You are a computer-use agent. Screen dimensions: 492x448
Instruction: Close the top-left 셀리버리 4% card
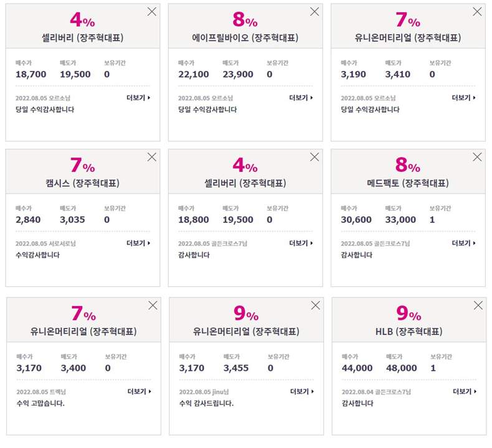152,12
